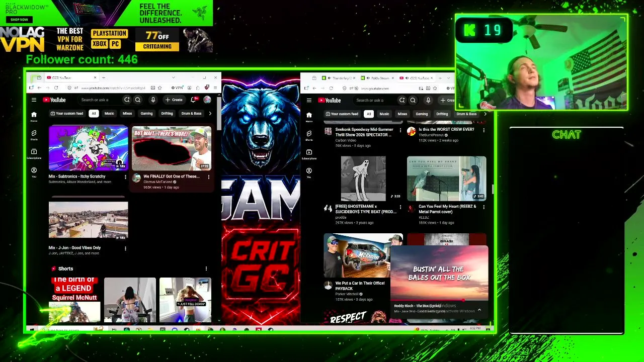Open notifications bell in left YouTube window
644x362 pixels.
[193, 100]
